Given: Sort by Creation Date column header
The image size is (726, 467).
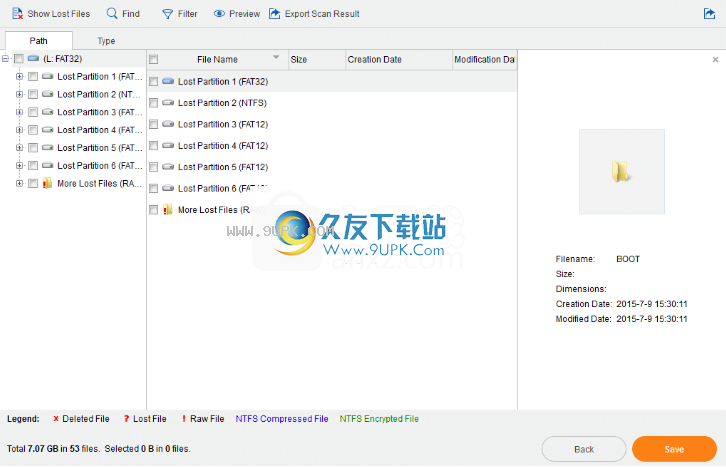Looking at the screenshot, I should point(399,60).
